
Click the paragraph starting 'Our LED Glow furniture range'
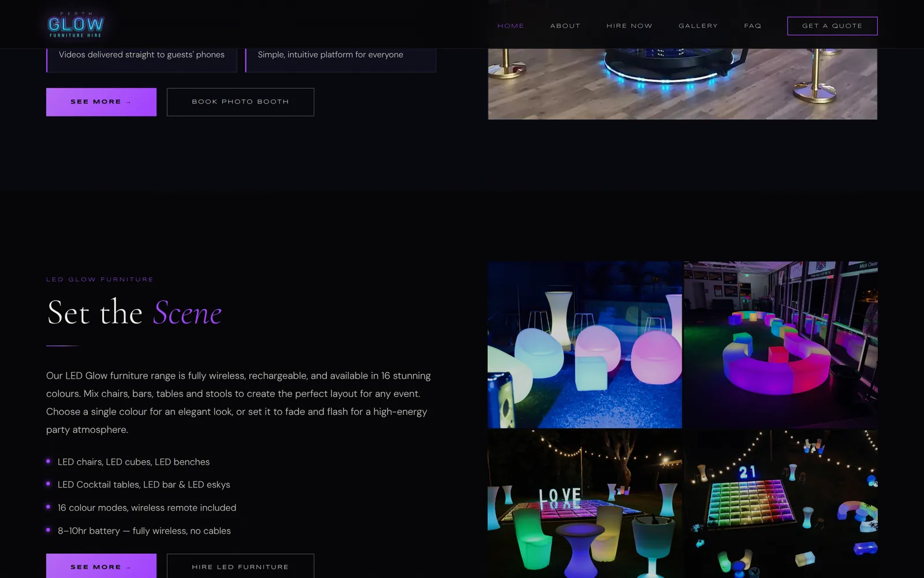tap(239, 402)
